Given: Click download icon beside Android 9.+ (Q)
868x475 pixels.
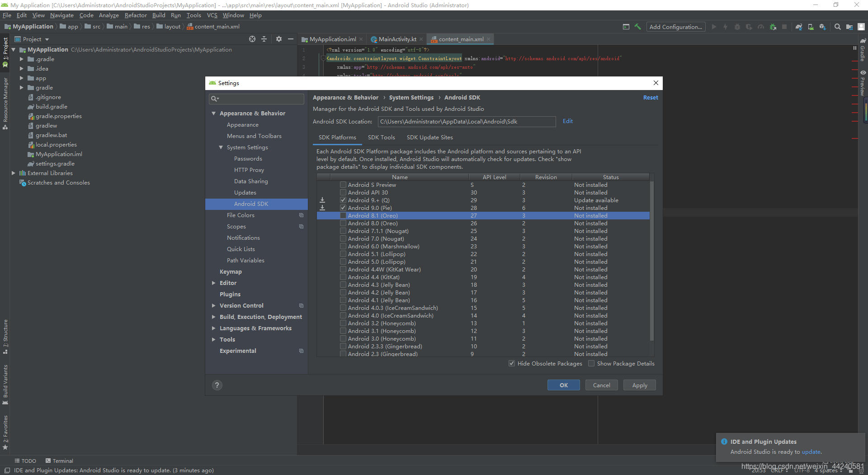Looking at the screenshot, I should pos(322,200).
